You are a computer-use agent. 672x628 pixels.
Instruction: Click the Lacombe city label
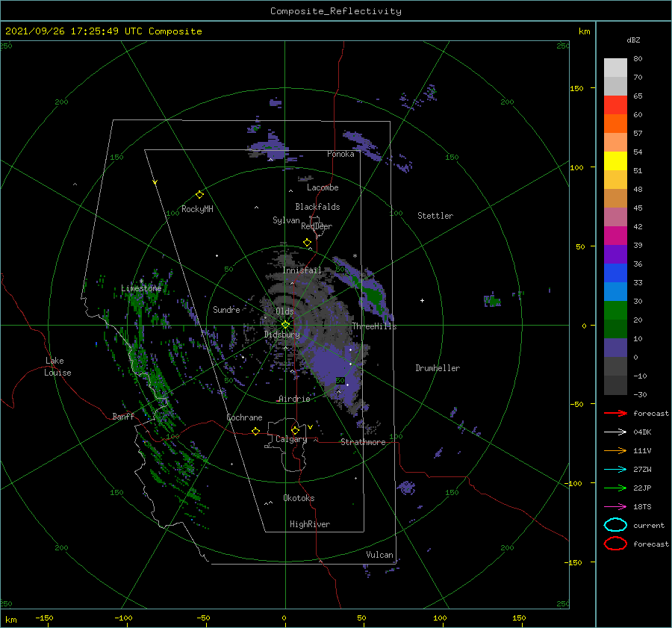pyautogui.click(x=323, y=187)
